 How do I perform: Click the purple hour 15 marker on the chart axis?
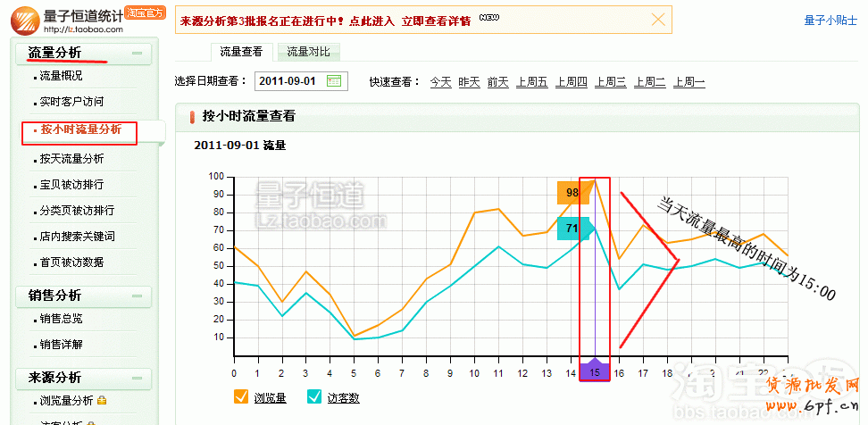pos(595,372)
